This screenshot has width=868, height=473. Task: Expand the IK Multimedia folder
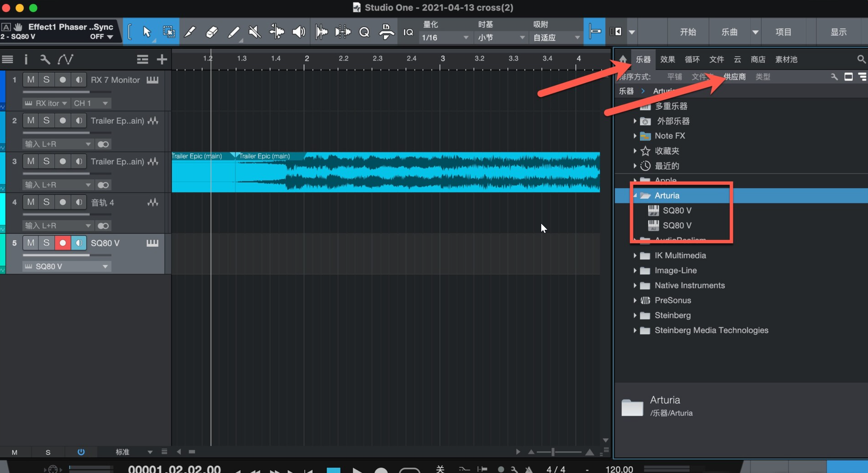635,256
